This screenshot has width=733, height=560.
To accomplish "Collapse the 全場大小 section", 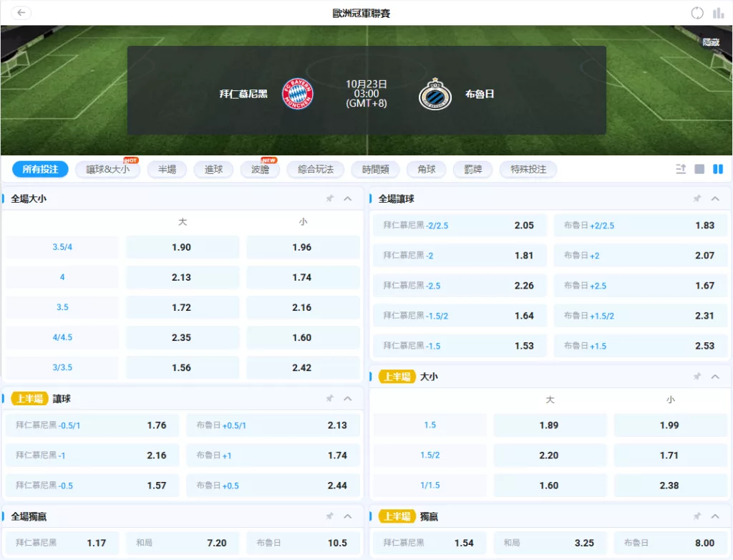I will [348, 199].
